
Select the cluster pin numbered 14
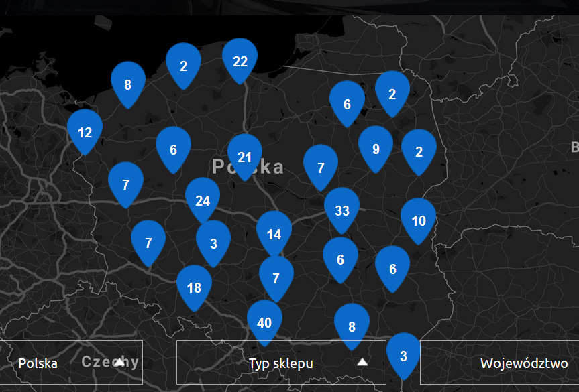click(274, 234)
